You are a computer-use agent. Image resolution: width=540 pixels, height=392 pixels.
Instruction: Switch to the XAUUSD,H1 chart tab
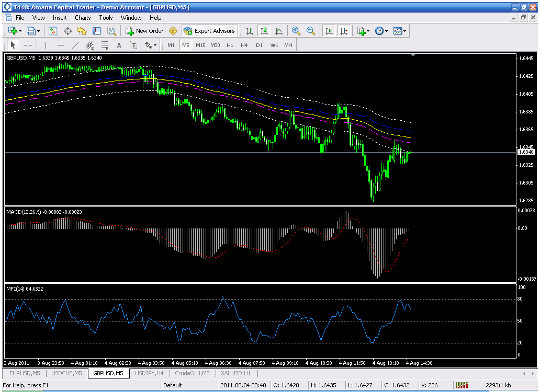[x=235, y=373]
